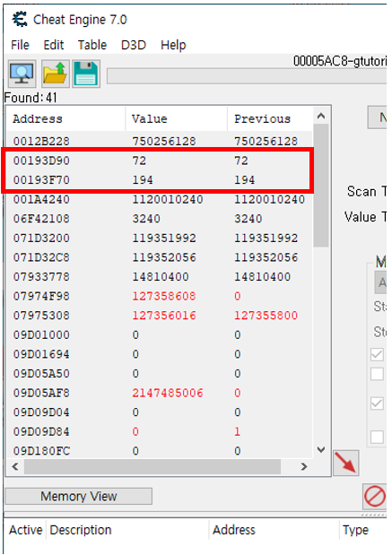392x555 pixels.
Task: Click the vertical scrollbar thumb of results
Action: (x=321, y=186)
